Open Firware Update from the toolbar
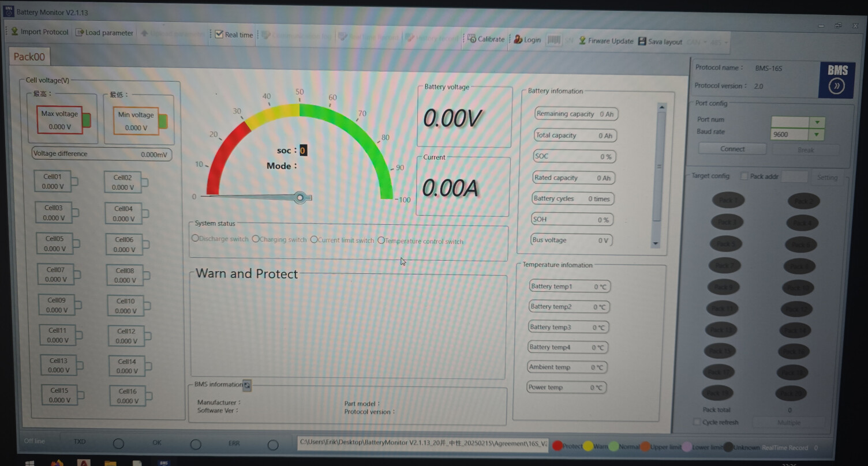Viewport: 868px width, 466px height. (x=582, y=41)
